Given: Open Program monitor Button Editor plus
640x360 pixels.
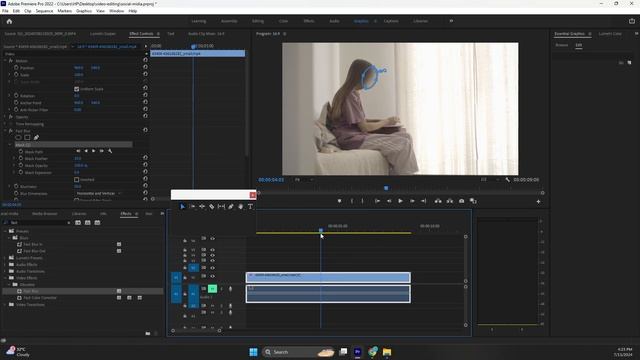Looking at the screenshot, I should [x=538, y=201].
